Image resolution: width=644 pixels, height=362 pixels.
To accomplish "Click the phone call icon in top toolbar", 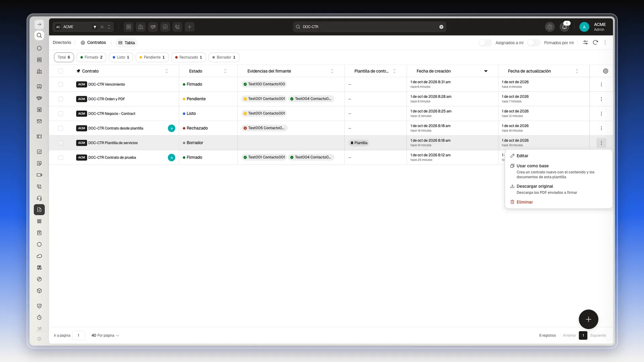I will coord(177,27).
